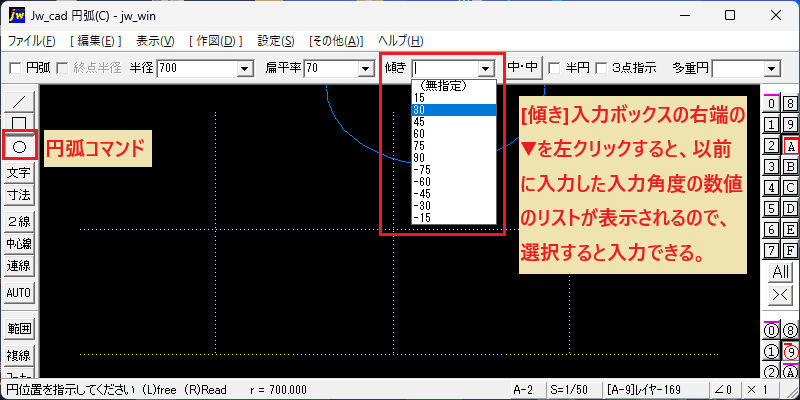Screen dimensions: 800x400
Task: Open the 扁平率 flattening dropdown arrow
Action: [x=365, y=68]
